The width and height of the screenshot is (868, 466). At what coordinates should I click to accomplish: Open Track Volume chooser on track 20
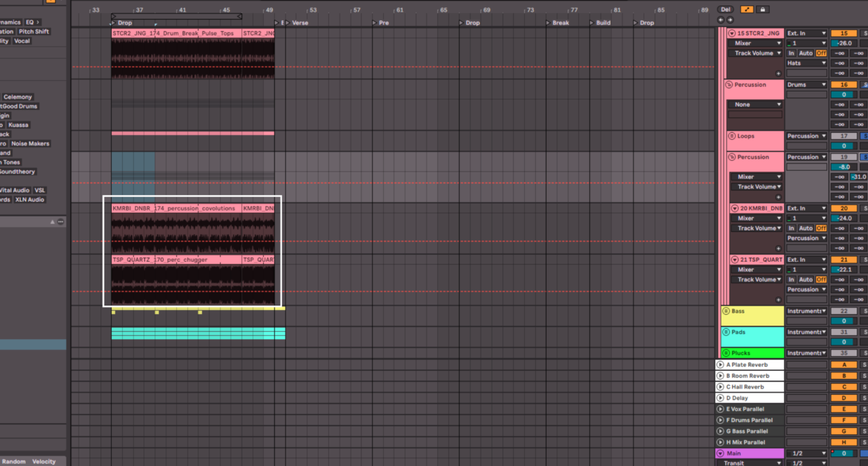click(x=755, y=228)
